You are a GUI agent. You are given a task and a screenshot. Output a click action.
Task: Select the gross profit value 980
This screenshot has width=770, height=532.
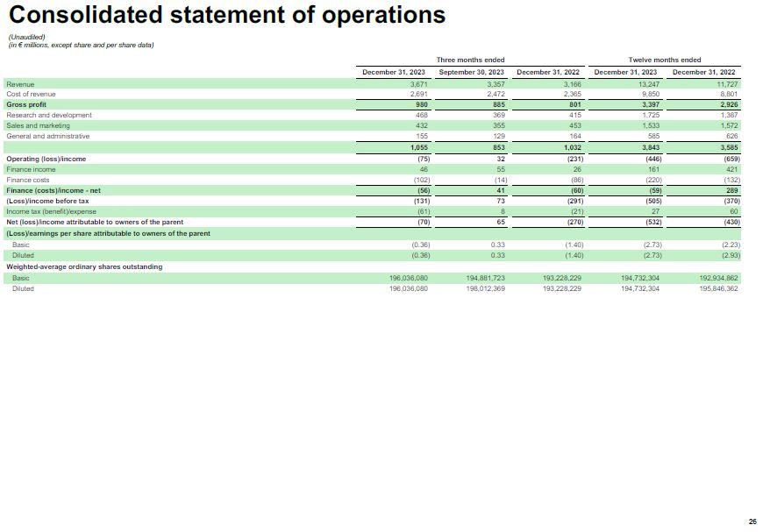(420, 104)
